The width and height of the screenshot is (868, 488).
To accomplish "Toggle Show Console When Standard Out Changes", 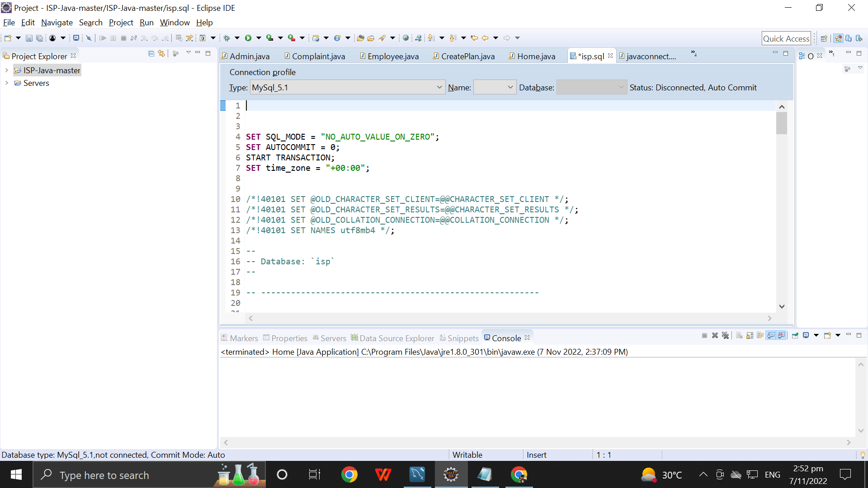I will coord(771,335).
